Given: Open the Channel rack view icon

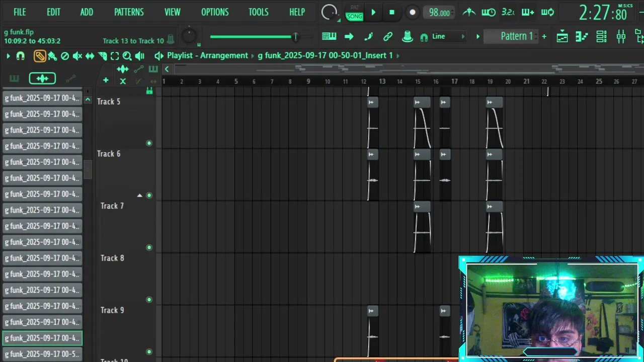Looking at the screenshot, I should click(601, 36).
